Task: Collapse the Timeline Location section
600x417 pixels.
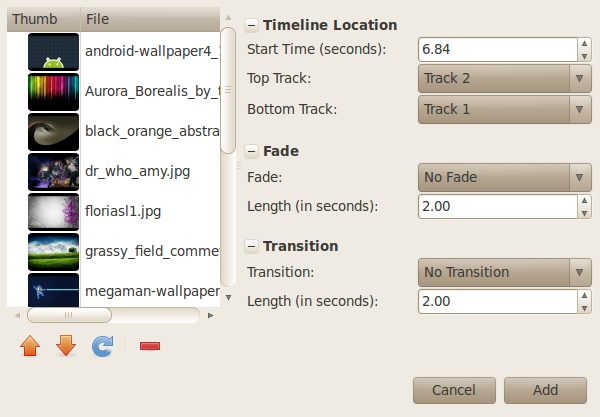Action: (x=251, y=26)
